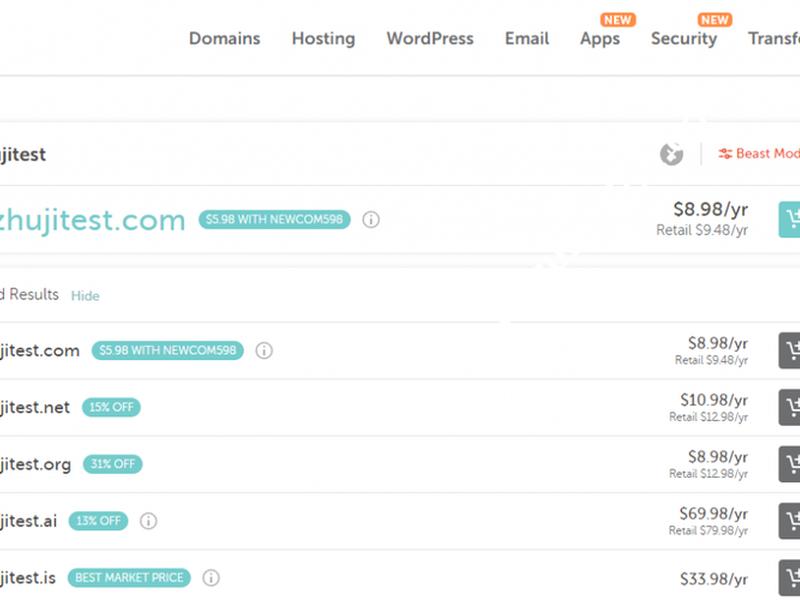
Task: Add the .com result row to cart
Action: 789,351
